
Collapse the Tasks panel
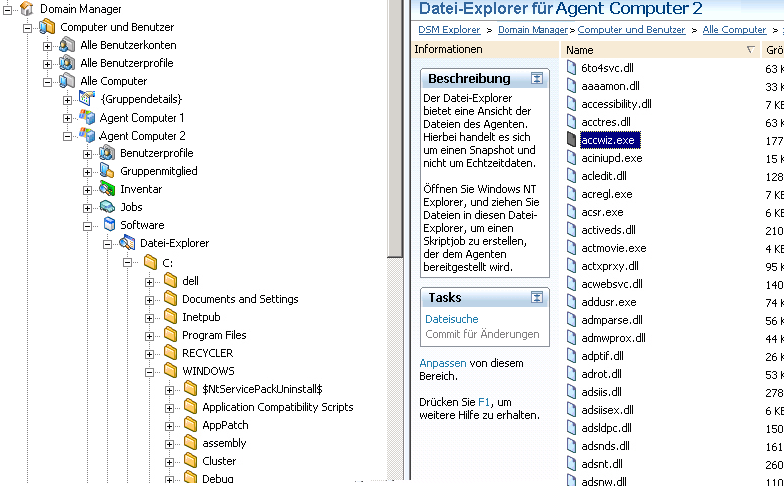(536, 298)
